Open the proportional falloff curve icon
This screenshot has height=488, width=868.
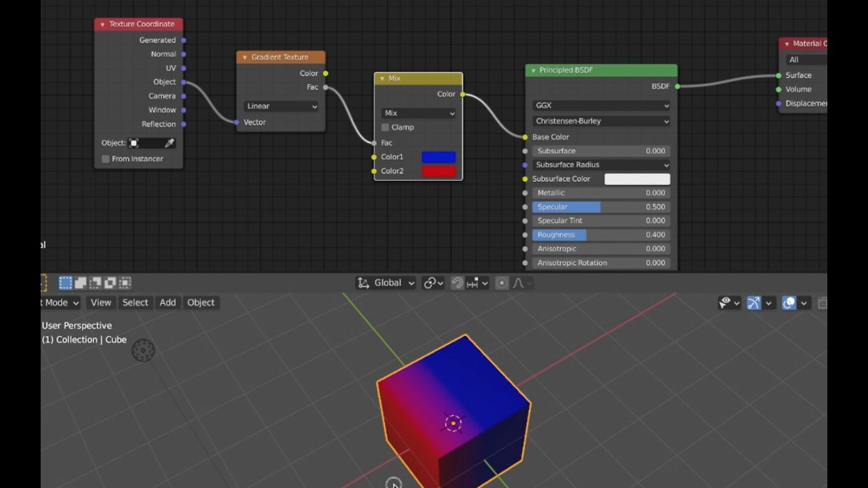[522, 283]
